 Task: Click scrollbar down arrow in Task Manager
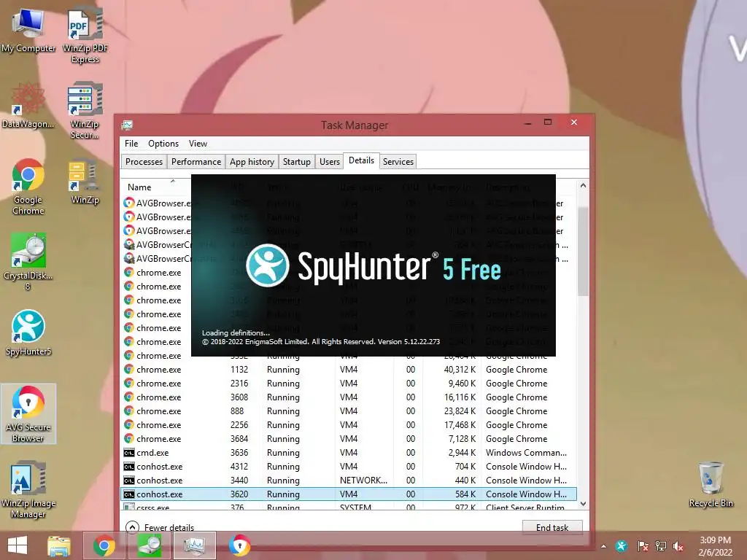pos(583,504)
